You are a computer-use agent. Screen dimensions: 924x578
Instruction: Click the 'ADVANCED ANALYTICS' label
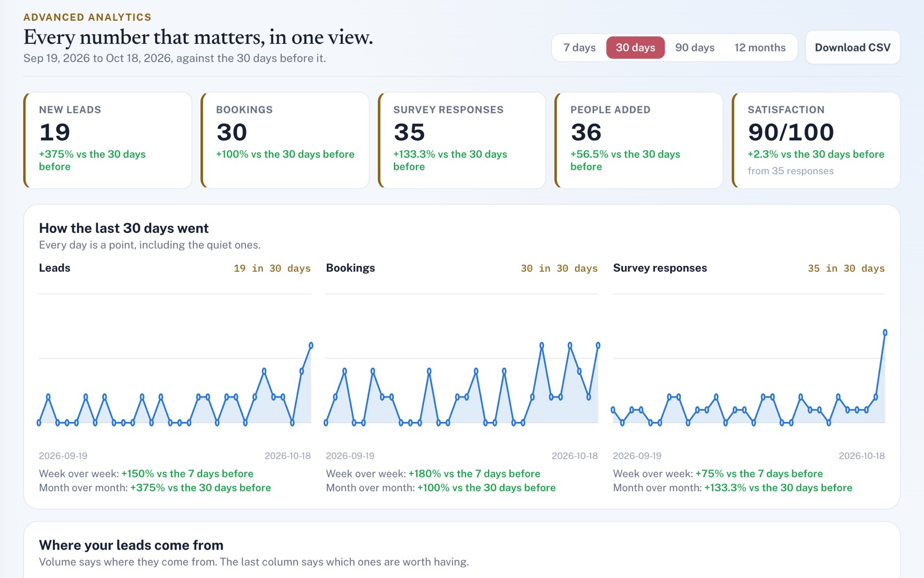click(87, 17)
